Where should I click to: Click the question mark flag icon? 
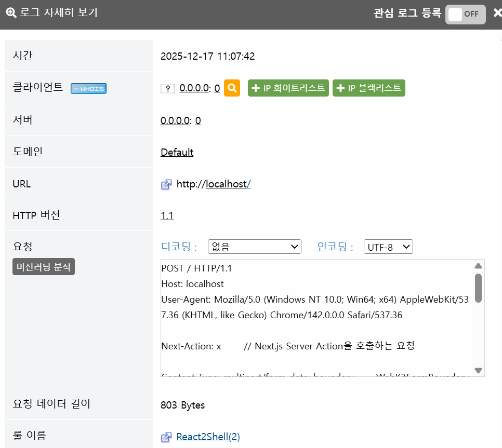click(167, 89)
